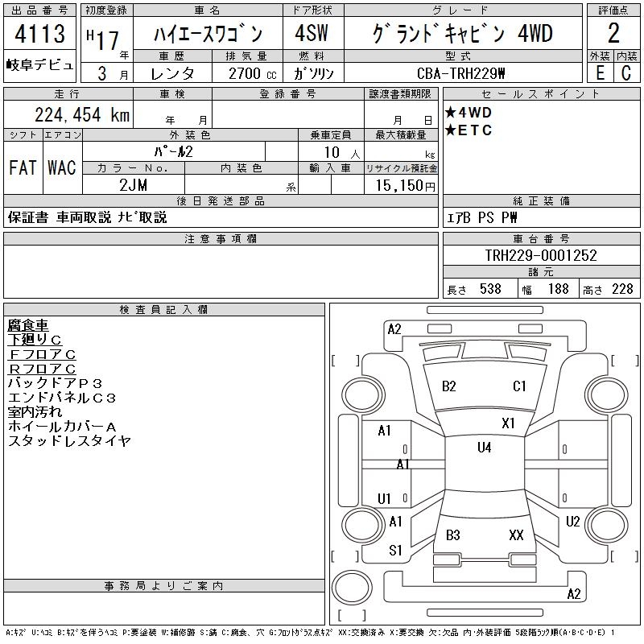Click the air conditioner value WAC
Image resolution: width=644 pixels, height=644 pixels.
coord(62,167)
